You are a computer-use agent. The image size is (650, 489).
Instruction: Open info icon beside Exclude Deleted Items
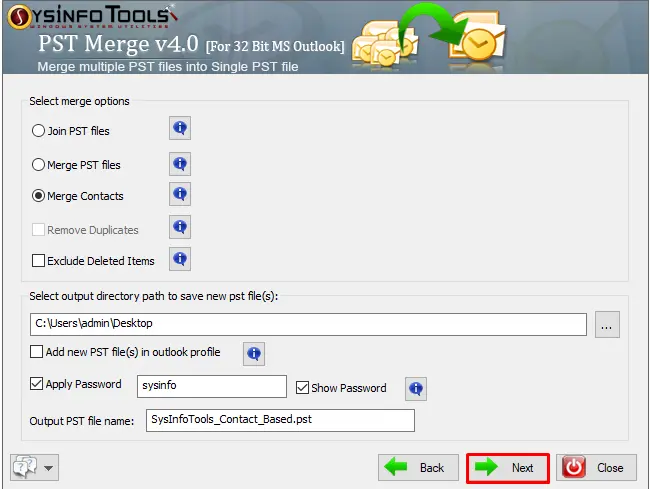click(180, 259)
